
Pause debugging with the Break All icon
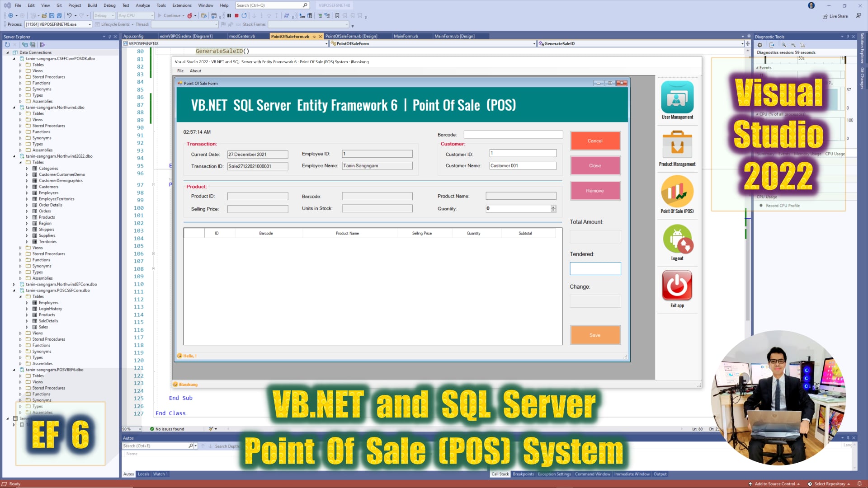coord(229,16)
